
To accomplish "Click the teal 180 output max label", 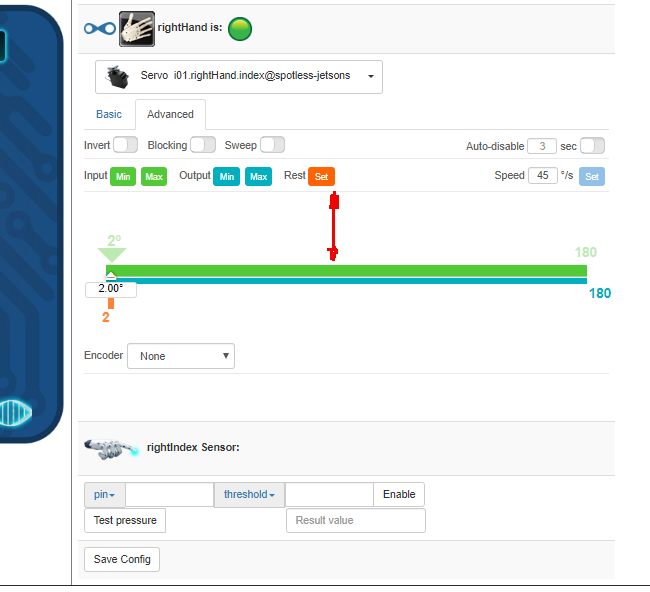I will [x=600, y=294].
